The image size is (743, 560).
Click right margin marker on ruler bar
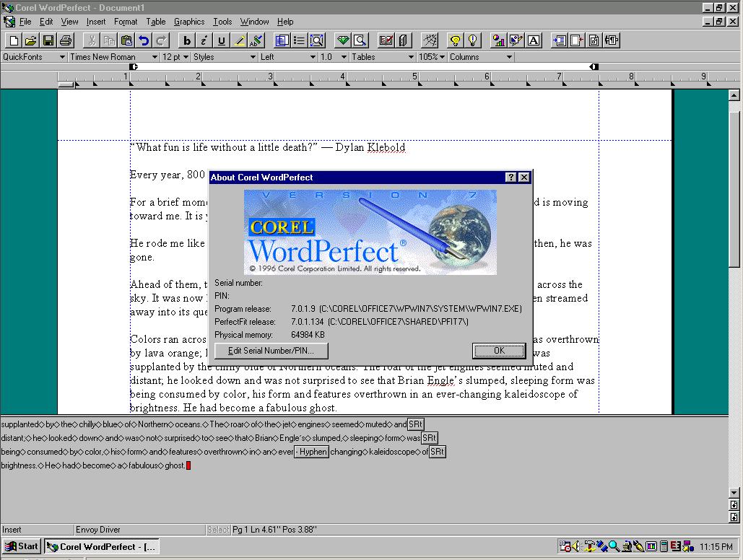click(x=594, y=67)
